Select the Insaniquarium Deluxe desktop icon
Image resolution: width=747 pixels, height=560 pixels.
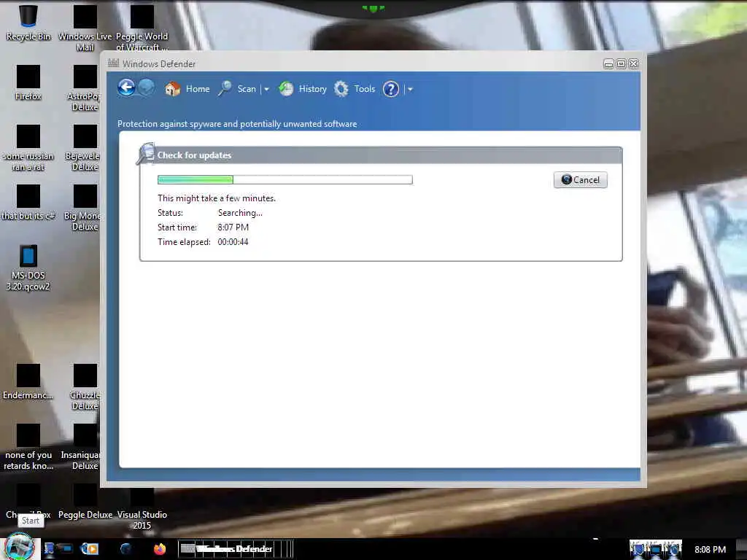[85, 447]
